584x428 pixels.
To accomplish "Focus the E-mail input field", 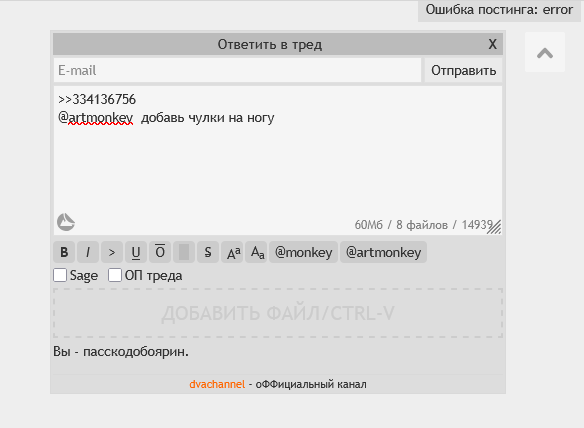I will pyautogui.click(x=237, y=70).
